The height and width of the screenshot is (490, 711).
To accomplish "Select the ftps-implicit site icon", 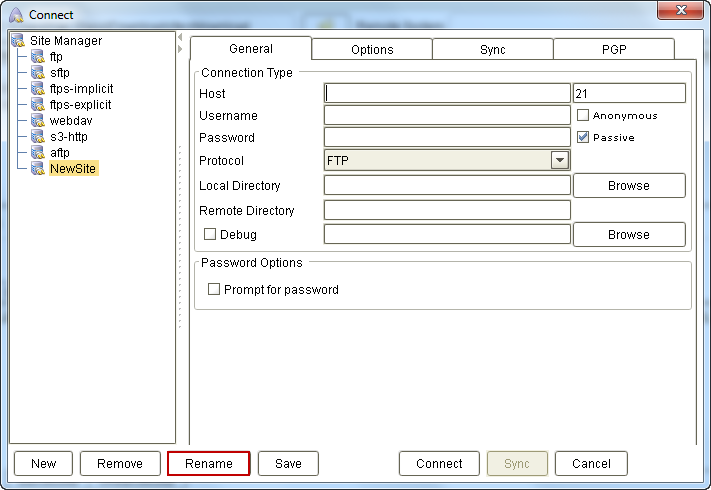I will click(38, 89).
